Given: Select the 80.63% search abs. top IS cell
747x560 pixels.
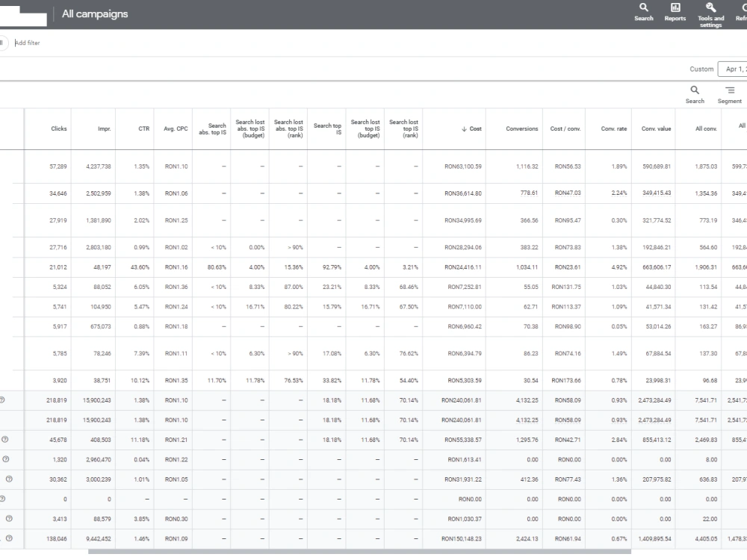Looking at the screenshot, I should click(217, 267).
